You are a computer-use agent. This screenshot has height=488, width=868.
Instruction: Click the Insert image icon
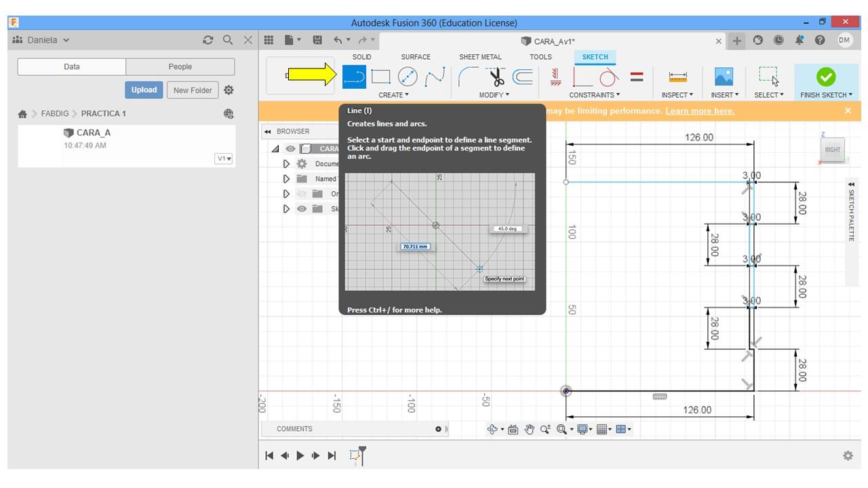724,77
